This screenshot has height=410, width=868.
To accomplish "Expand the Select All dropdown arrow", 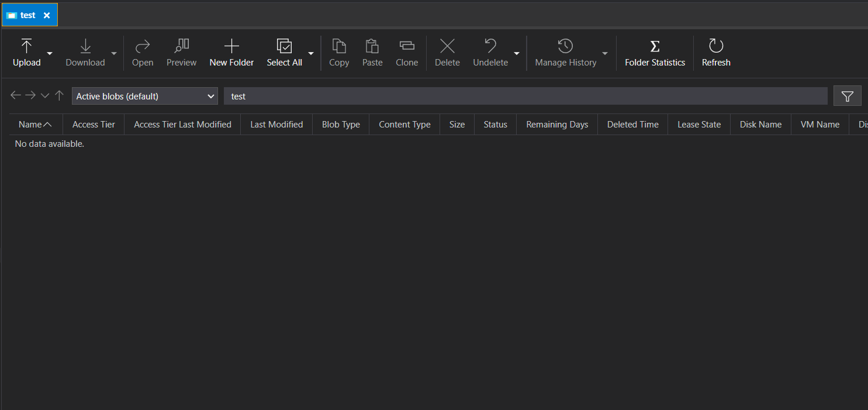I will (x=310, y=53).
